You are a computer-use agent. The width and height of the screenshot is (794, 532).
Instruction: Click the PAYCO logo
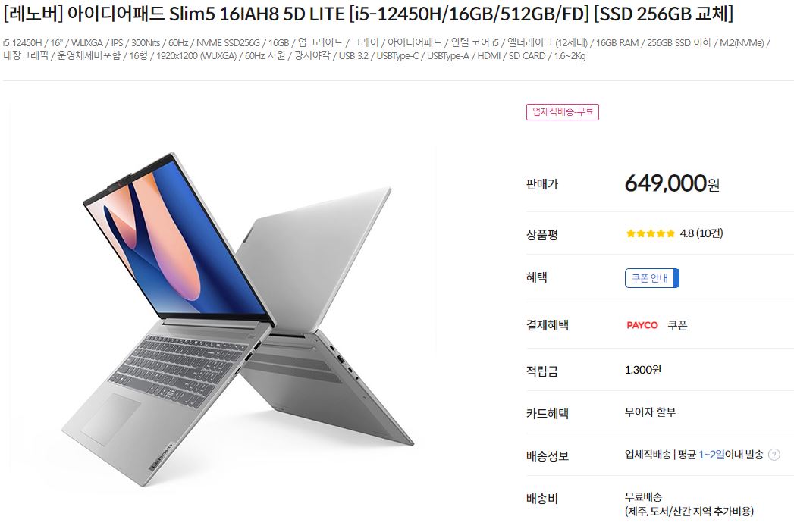coord(642,325)
